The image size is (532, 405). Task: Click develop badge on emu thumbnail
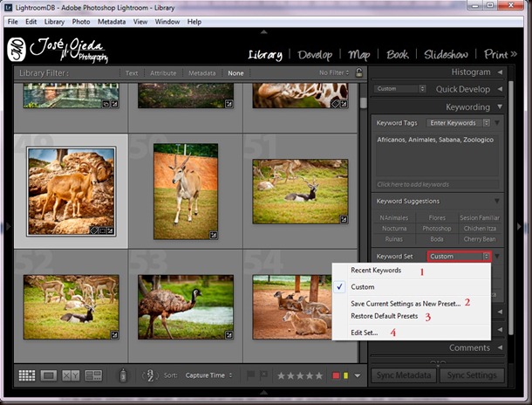(229, 335)
